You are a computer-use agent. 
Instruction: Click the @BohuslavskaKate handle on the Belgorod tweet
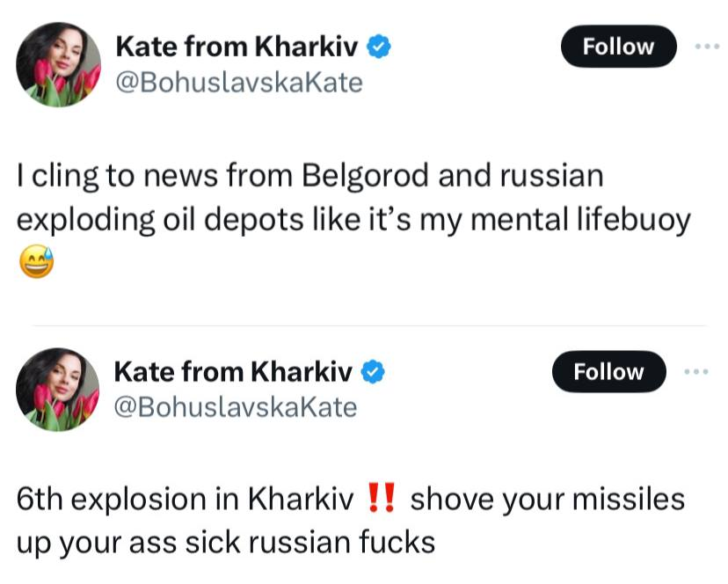pos(238,82)
